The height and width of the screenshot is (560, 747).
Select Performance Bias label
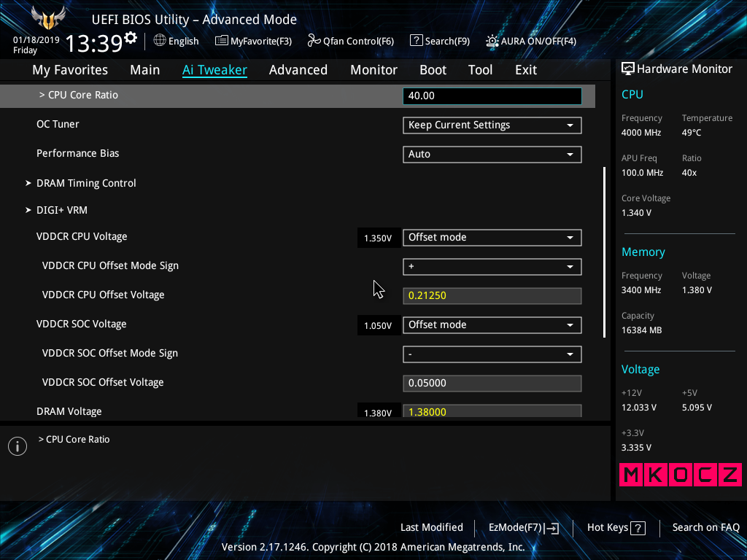click(77, 153)
